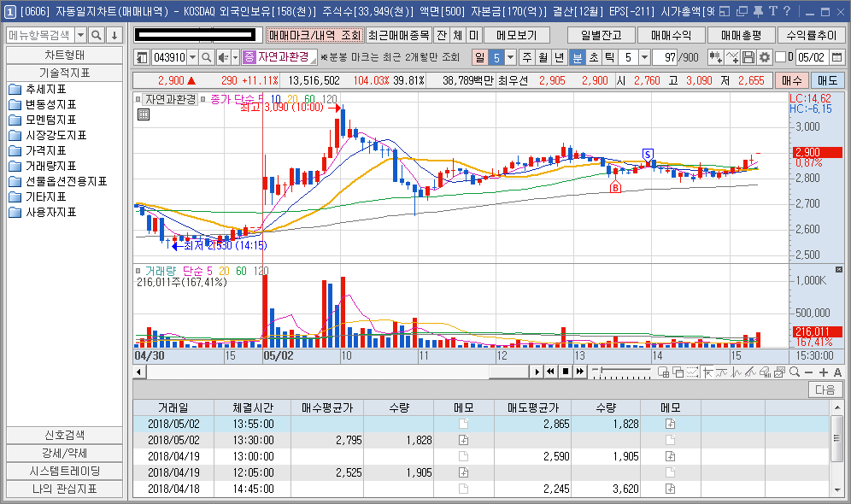Click the S sell marker on the chart
The width and height of the screenshot is (851, 504).
point(648,155)
